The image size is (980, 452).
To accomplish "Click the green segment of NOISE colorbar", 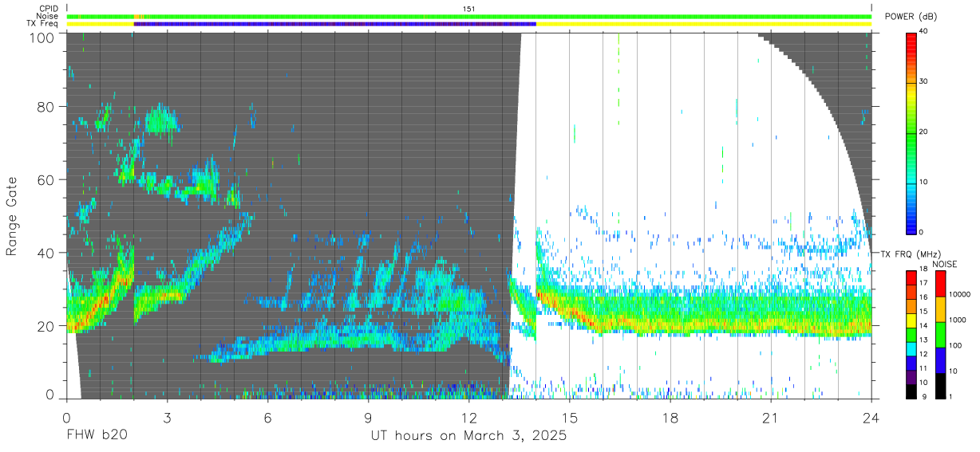I will point(940,334).
